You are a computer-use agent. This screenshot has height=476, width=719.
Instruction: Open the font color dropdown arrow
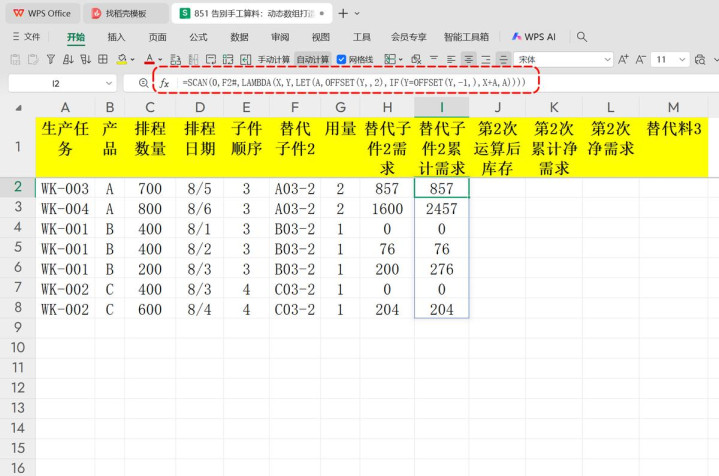click(160, 60)
